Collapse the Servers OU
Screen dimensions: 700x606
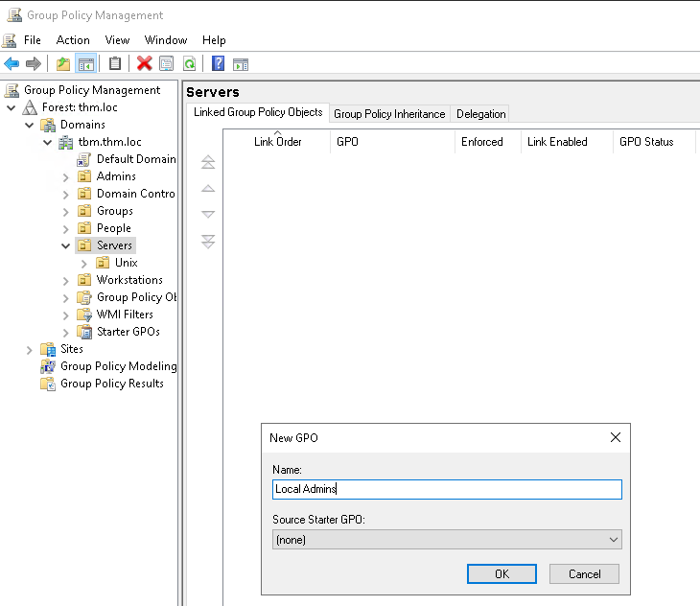[65, 245]
